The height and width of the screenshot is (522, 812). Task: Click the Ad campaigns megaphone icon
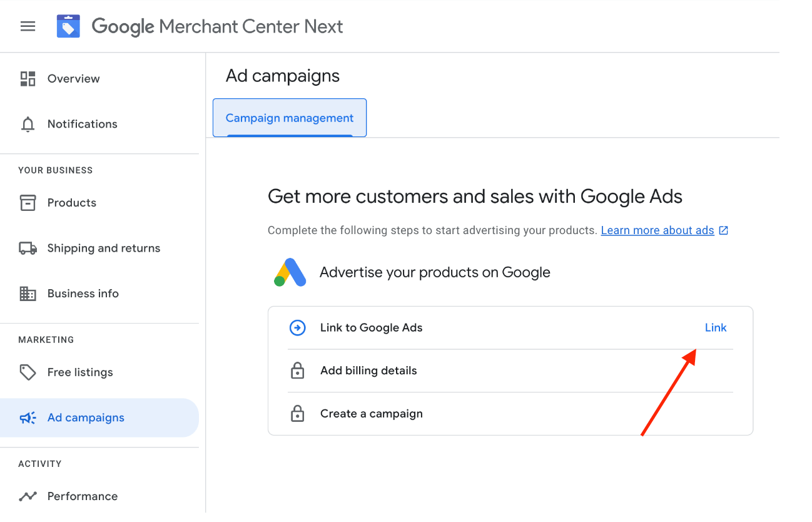(28, 418)
